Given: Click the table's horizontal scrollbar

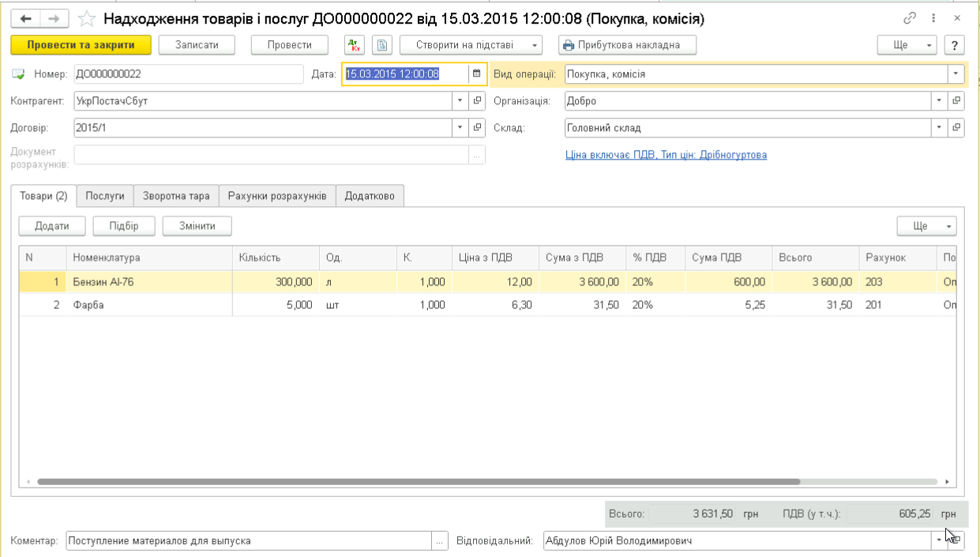Looking at the screenshot, I should (x=419, y=481).
